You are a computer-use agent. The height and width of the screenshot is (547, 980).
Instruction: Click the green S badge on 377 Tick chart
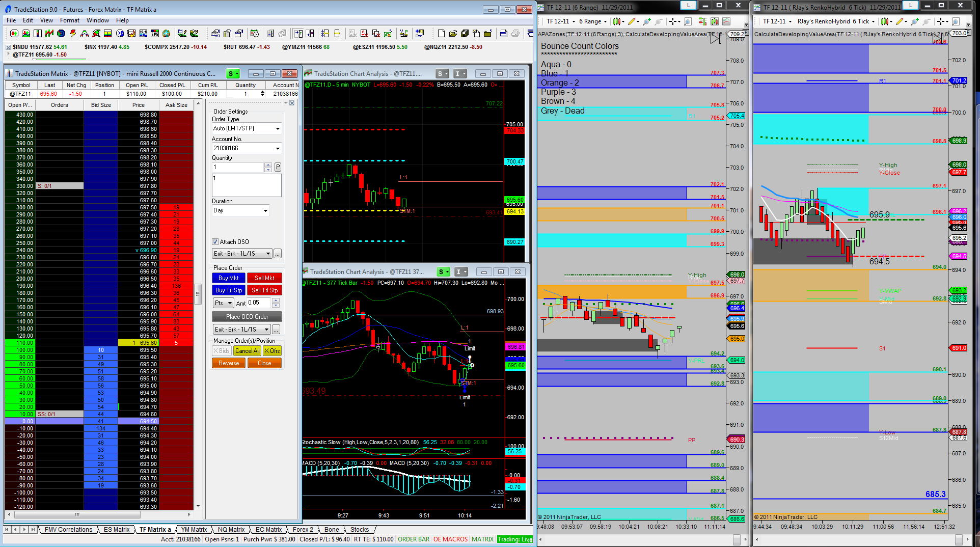pyautogui.click(x=444, y=272)
